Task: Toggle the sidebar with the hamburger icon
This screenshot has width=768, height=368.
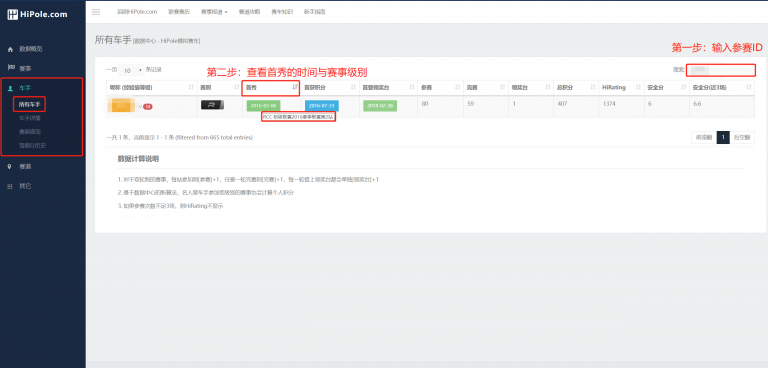Action: [x=96, y=12]
